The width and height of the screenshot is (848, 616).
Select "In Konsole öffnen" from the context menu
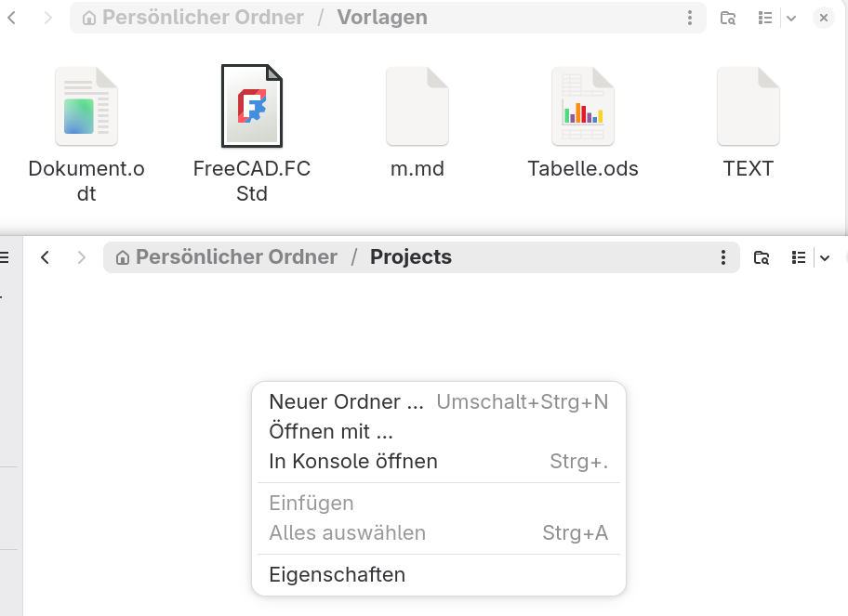pyautogui.click(x=353, y=461)
